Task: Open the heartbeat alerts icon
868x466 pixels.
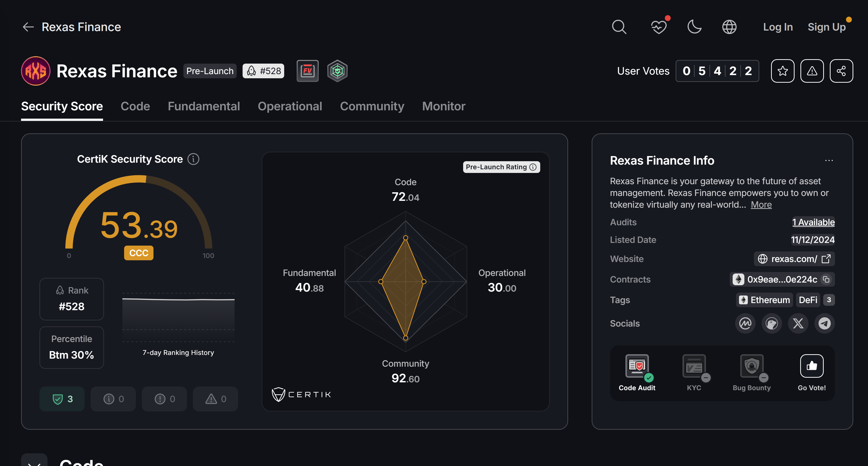Action: click(659, 27)
